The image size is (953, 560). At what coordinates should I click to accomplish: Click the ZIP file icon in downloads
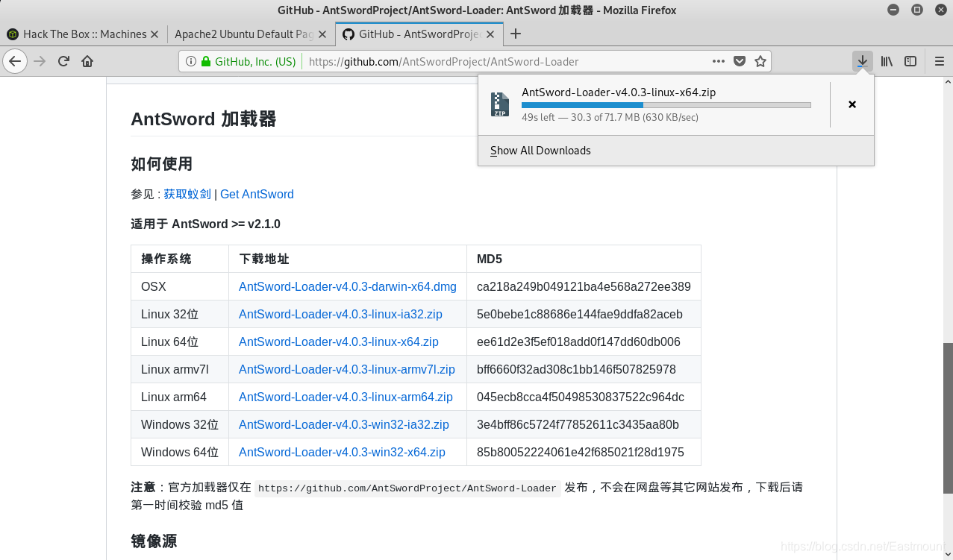pyautogui.click(x=499, y=104)
